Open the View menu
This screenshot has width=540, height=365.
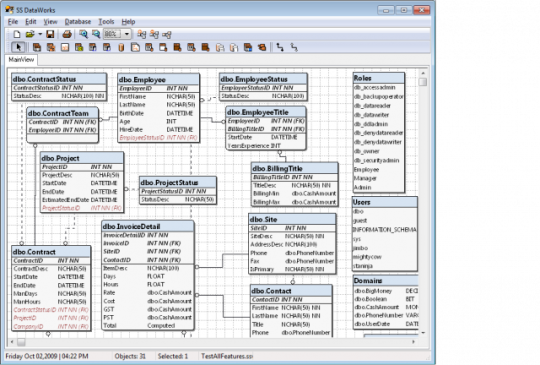(x=50, y=22)
